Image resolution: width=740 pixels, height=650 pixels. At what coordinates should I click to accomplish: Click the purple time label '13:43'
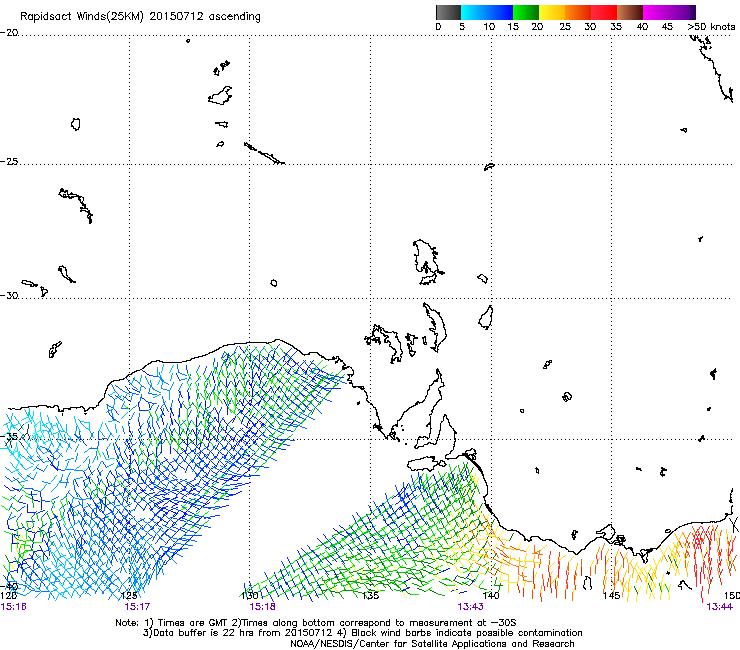(470, 606)
